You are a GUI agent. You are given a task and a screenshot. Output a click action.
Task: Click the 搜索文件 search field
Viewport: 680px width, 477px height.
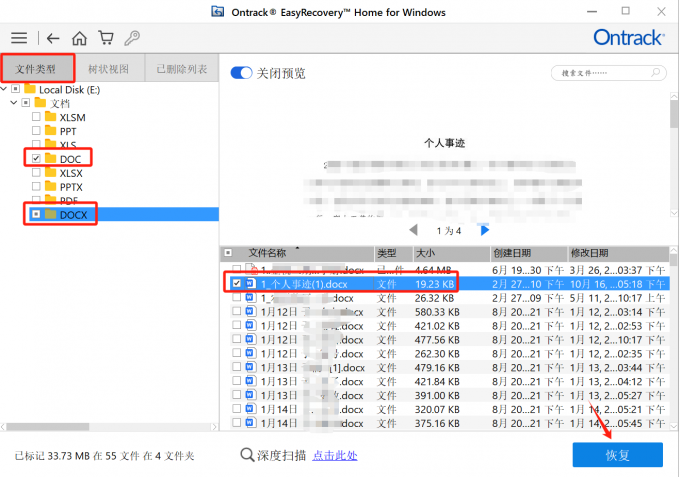[608, 73]
